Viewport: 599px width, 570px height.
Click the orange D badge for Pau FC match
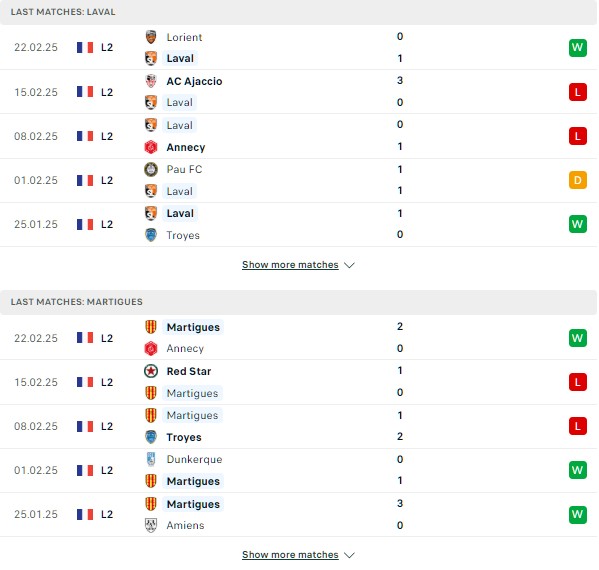(578, 180)
